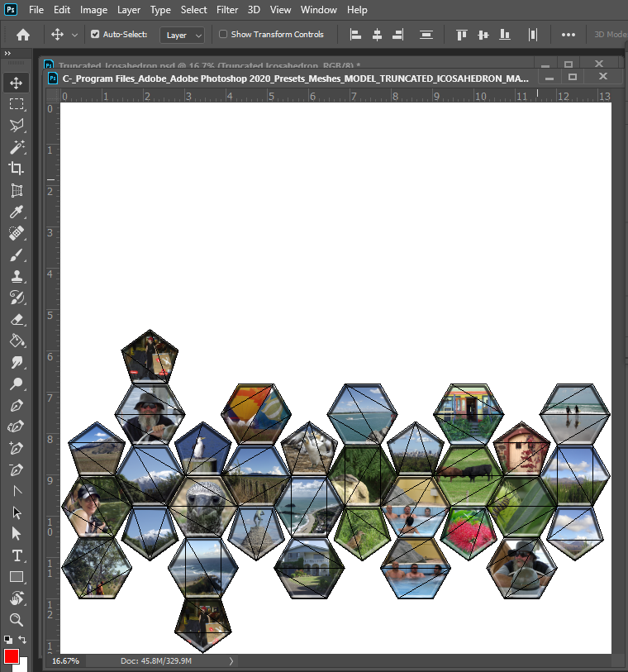Select the Crop tool
The width and height of the screenshot is (628, 672).
(17, 169)
